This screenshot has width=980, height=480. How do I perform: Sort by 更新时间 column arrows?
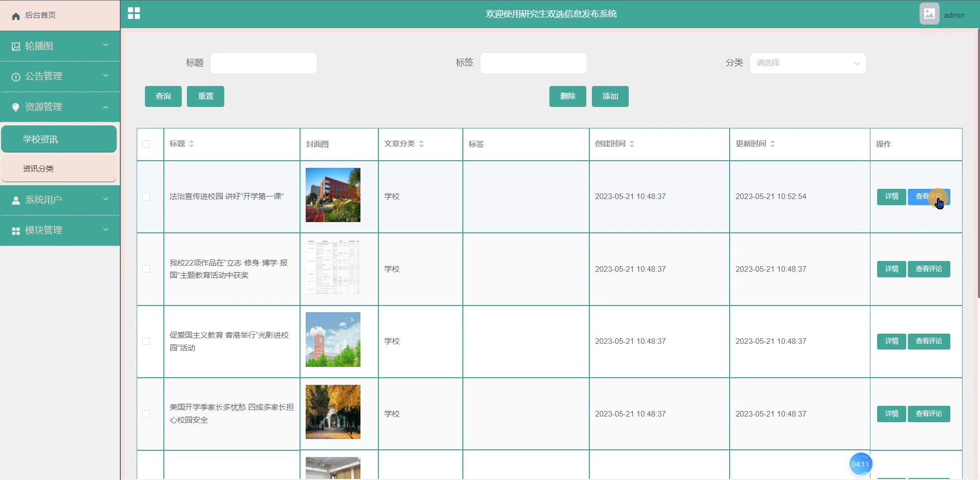pyautogui.click(x=773, y=144)
